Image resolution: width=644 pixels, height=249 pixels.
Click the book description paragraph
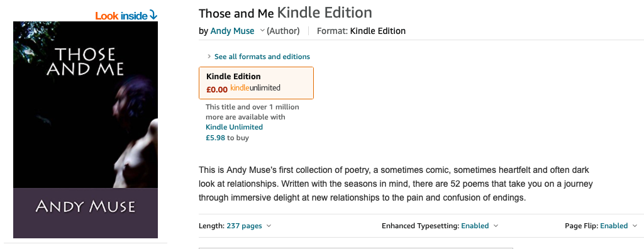[396, 184]
